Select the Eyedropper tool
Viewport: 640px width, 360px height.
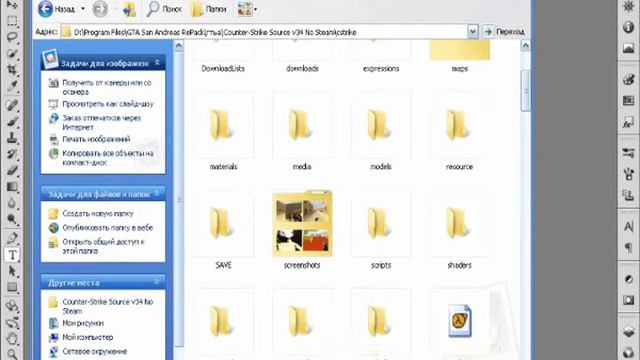(x=12, y=86)
